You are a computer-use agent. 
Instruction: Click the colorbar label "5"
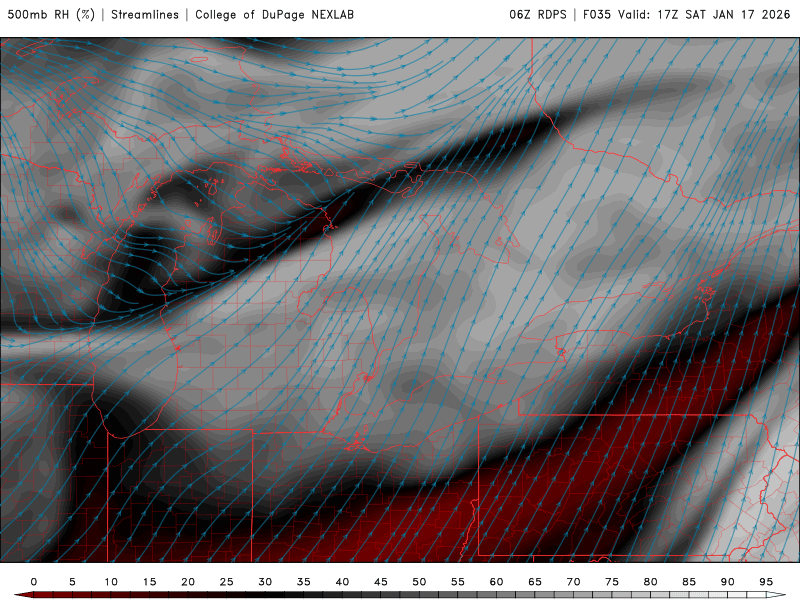(x=72, y=582)
